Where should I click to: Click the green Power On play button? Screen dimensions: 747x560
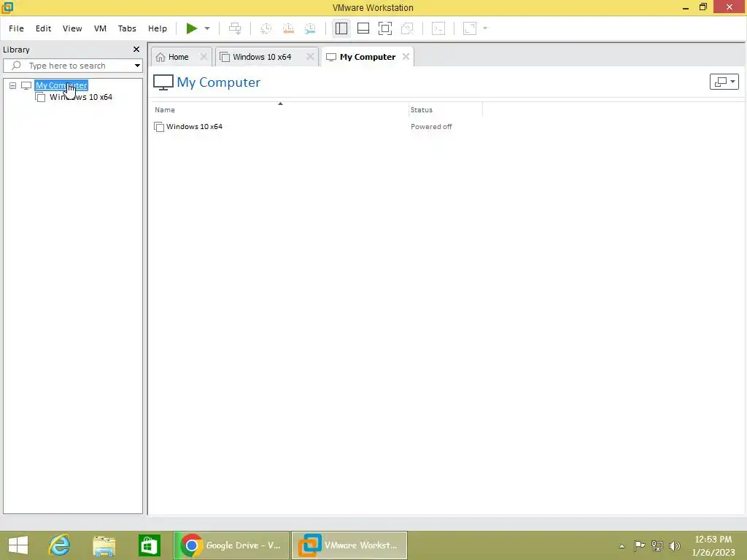pos(192,28)
